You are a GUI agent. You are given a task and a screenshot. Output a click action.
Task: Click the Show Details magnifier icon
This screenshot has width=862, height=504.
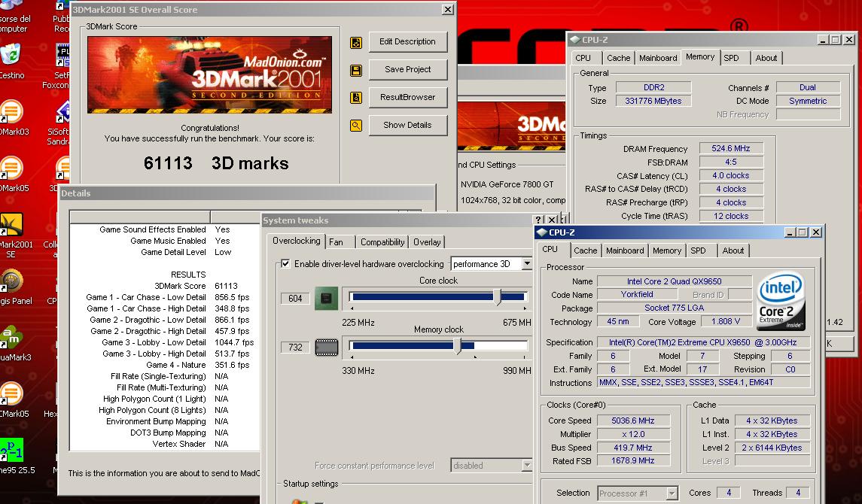[355, 126]
